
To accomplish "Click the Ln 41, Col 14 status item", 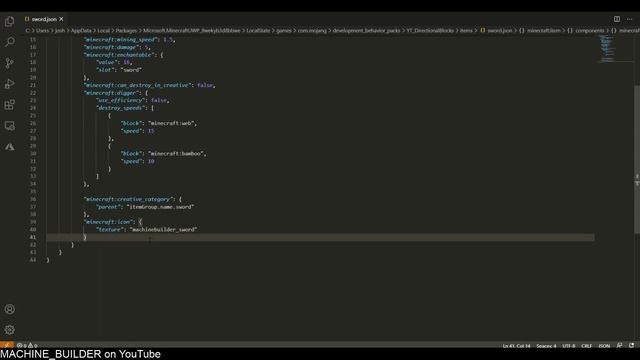I will coord(516,346).
